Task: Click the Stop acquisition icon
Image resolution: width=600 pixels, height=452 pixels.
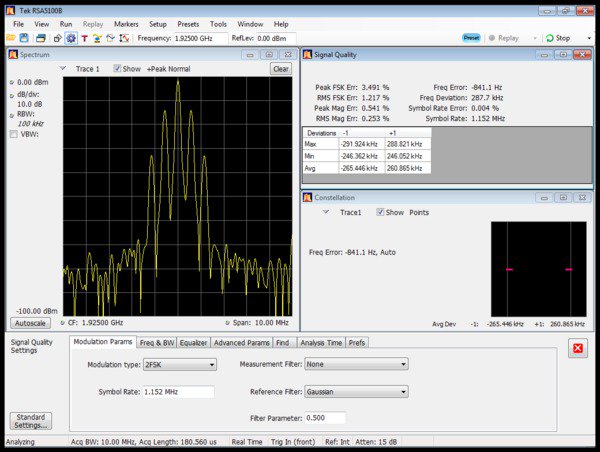Action: (x=551, y=38)
